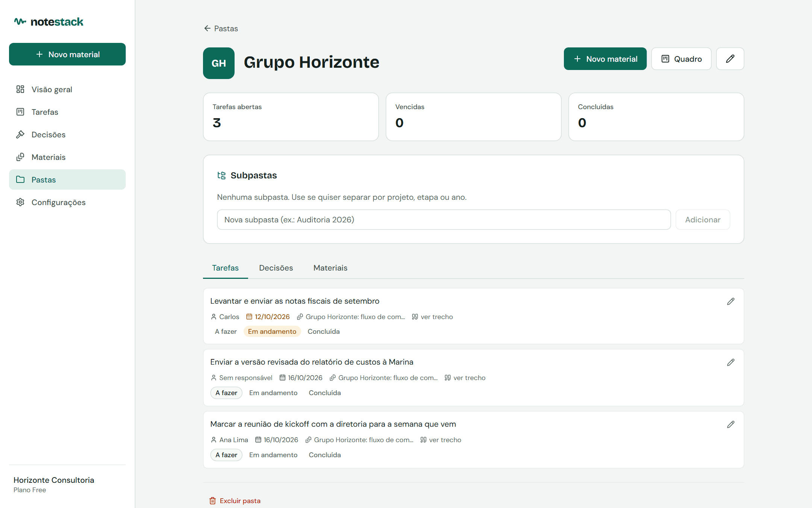Open the Quadro board view
812x508 pixels.
(x=682, y=59)
